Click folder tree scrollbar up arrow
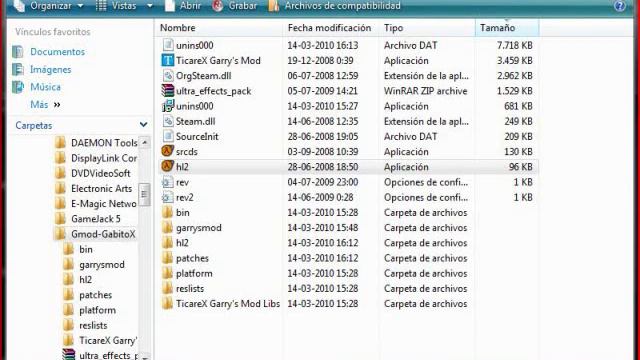The image size is (640, 360). coord(144,142)
